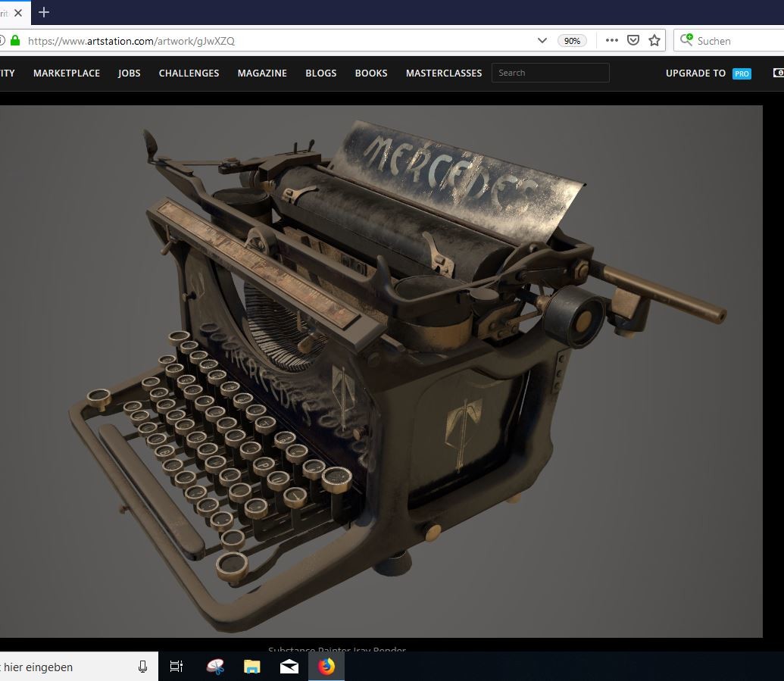Open the page actions overflow menu
This screenshot has width=784, height=681.
pyautogui.click(x=611, y=40)
